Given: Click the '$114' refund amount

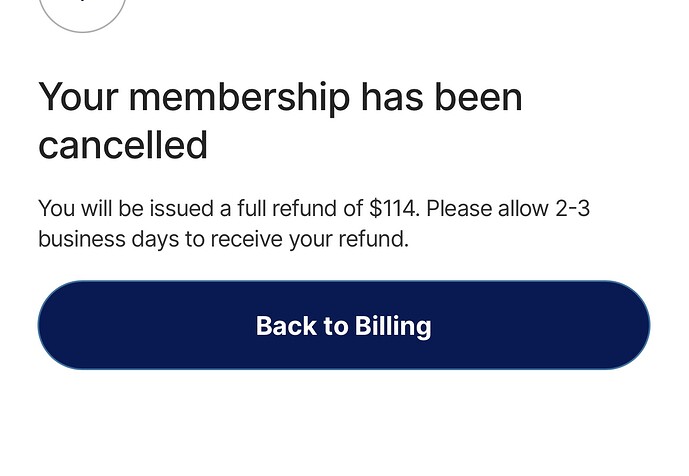Looking at the screenshot, I should 392,208.
